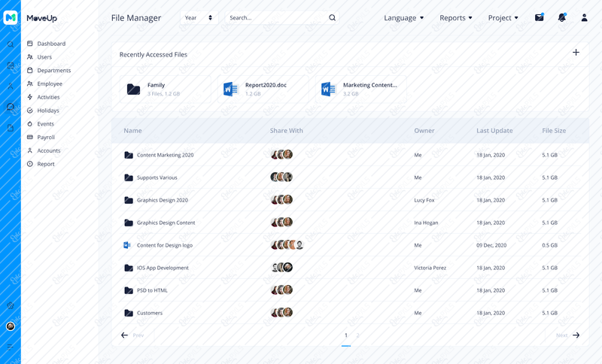The width and height of the screenshot is (602, 364).
Task: Open Users in the side menu
Action: tap(39, 57)
